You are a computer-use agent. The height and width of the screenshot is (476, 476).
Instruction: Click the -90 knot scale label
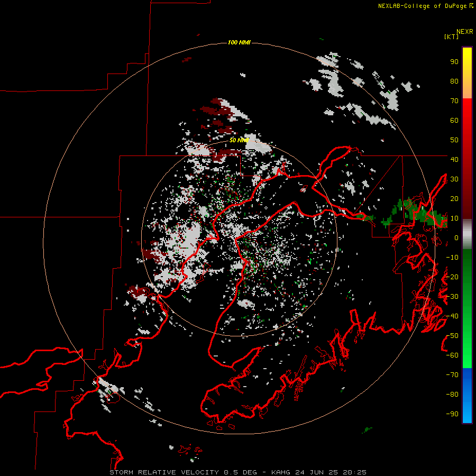[x=452, y=414]
